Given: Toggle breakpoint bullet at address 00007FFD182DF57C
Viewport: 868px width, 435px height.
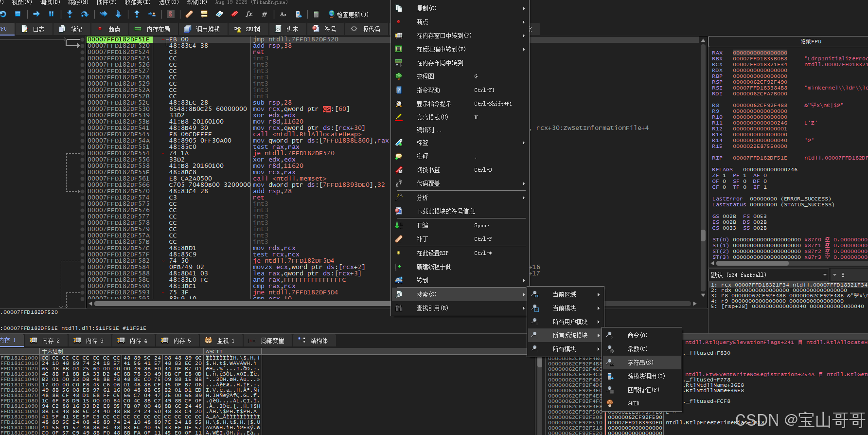Looking at the screenshot, I should tap(83, 248).
